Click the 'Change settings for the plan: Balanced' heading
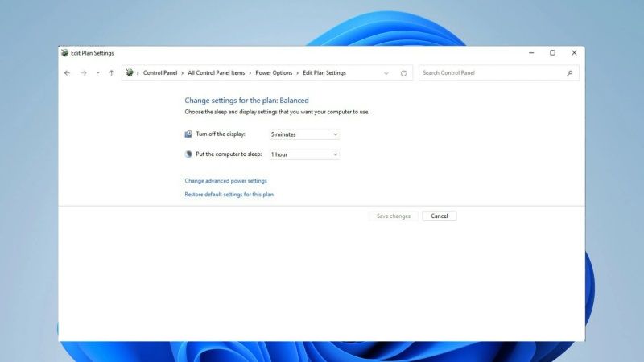This screenshot has width=644, height=362. tap(246, 100)
